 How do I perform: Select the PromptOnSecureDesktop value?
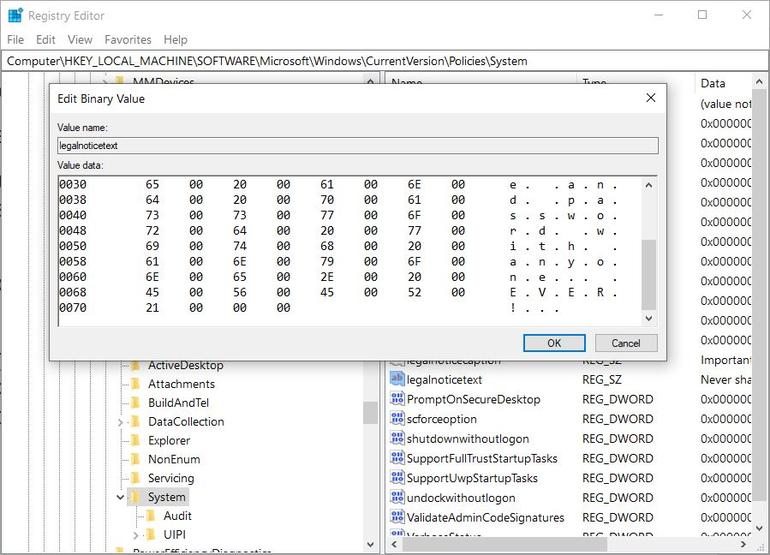click(x=473, y=399)
